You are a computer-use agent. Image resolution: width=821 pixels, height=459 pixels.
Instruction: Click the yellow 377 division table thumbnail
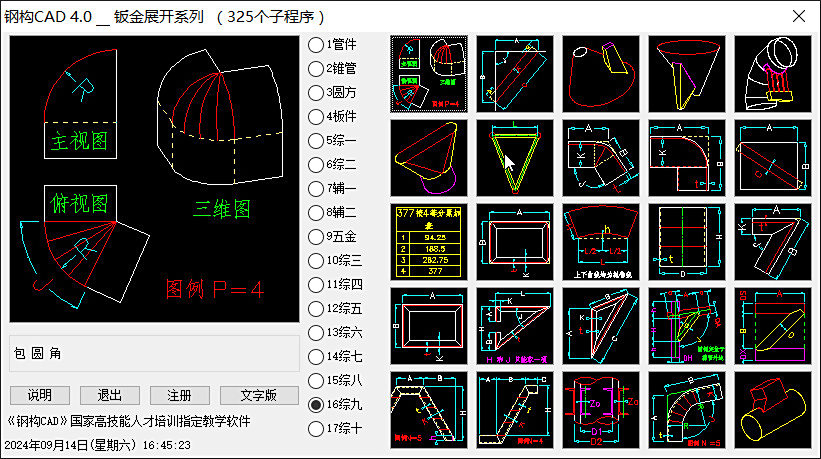click(428, 242)
